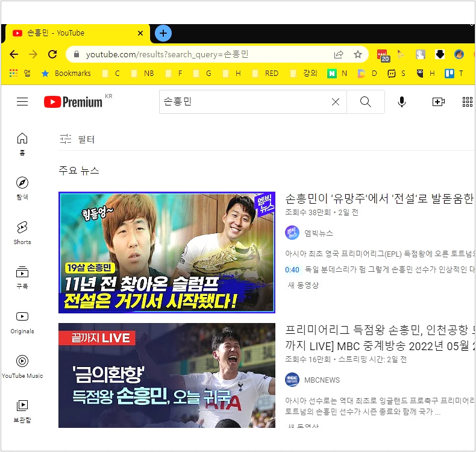This screenshot has width=476, height=452.
Task: Open the YouTube hamburger guide menu
Action: point(22,101)
